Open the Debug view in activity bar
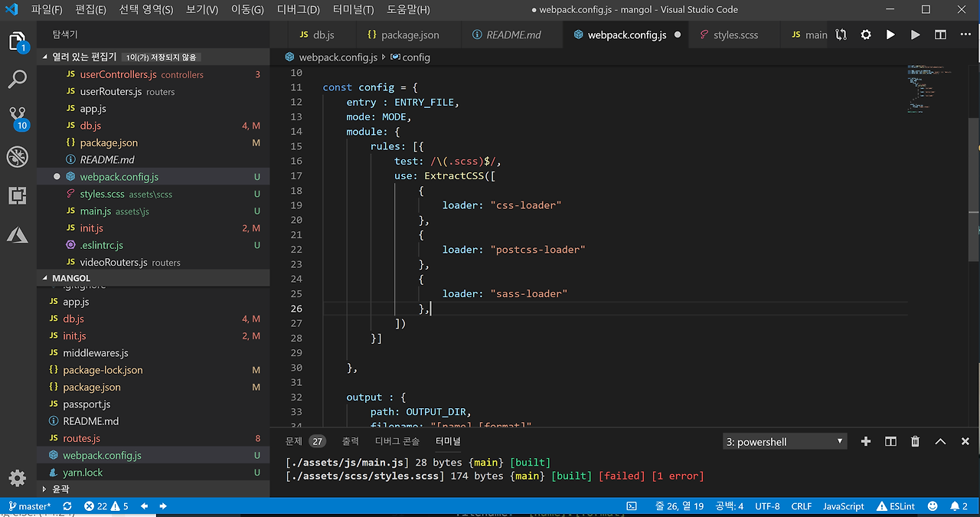Screen dimensions: 980x517 [x=18, y=156]
